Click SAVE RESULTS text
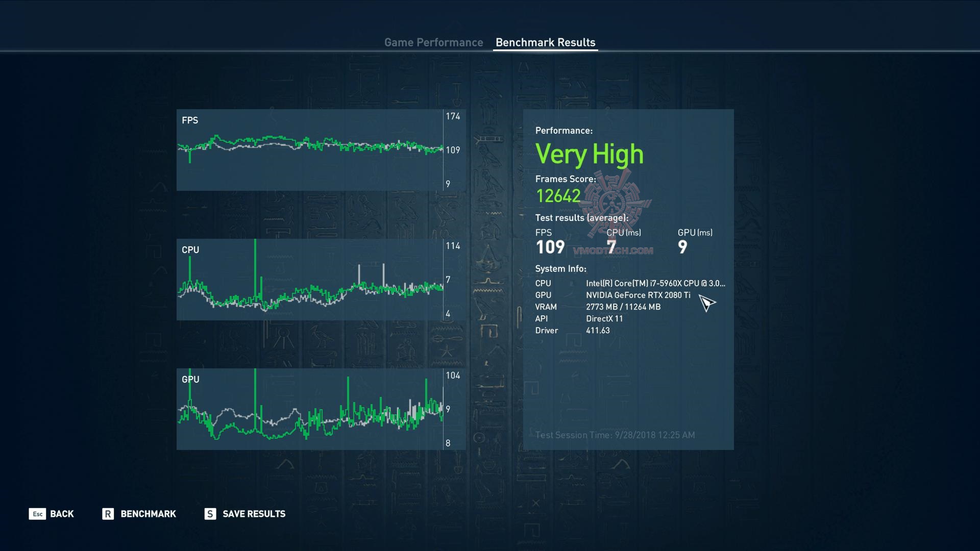 click(x=254, y=514)
